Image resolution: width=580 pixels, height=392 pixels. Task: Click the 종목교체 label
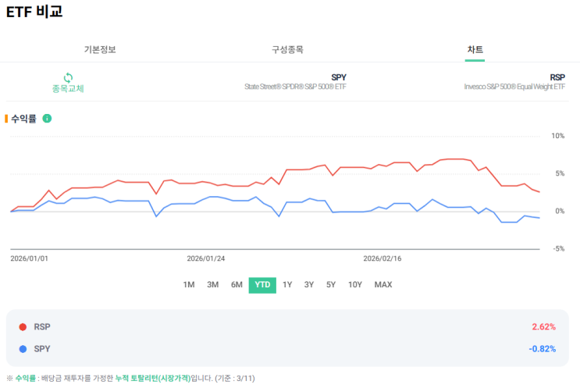coord(68,88)
